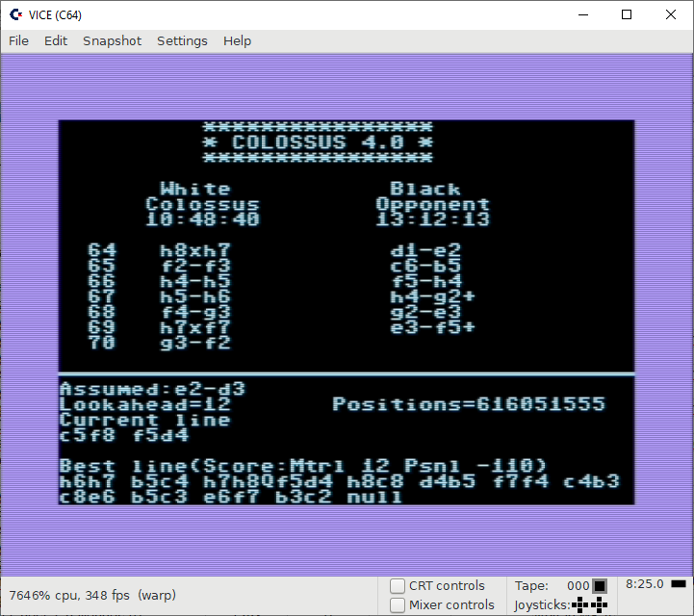This screenshot has height=616, width=694.
Task: Click black move c6-b5
Action: (x=425, y=266)
